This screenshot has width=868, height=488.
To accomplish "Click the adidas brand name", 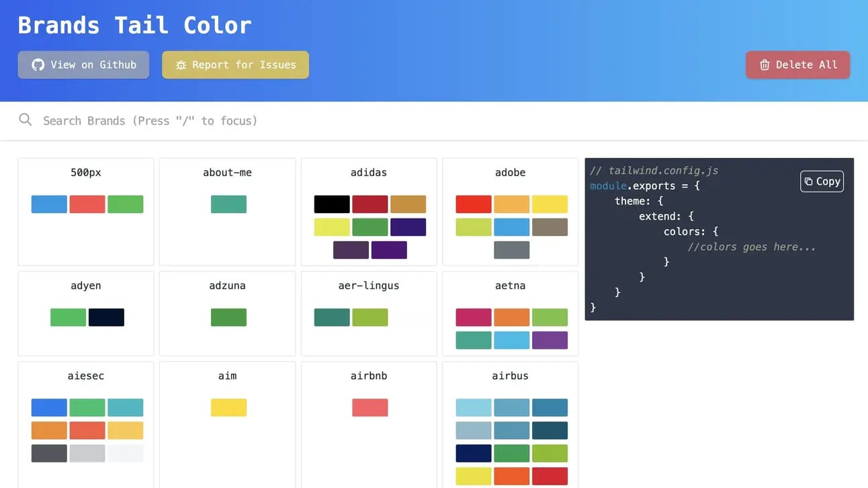I will (369, 173).
